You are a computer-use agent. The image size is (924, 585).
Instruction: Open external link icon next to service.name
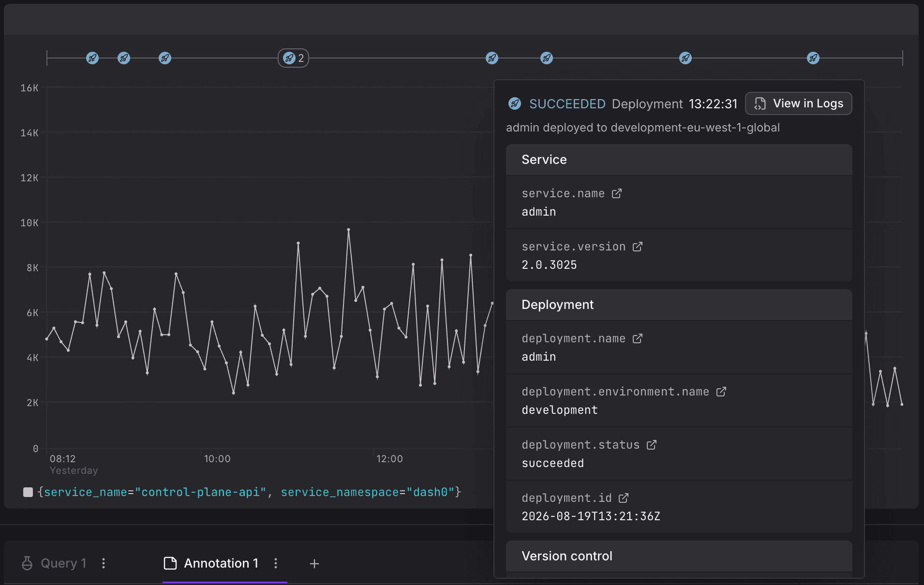click(616, 193)
